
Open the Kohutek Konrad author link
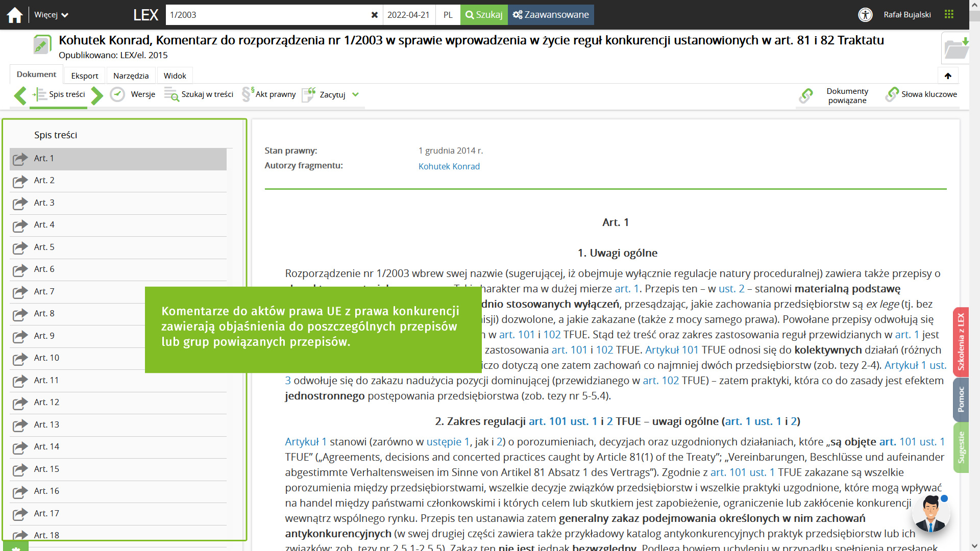[x=449, y=166]
